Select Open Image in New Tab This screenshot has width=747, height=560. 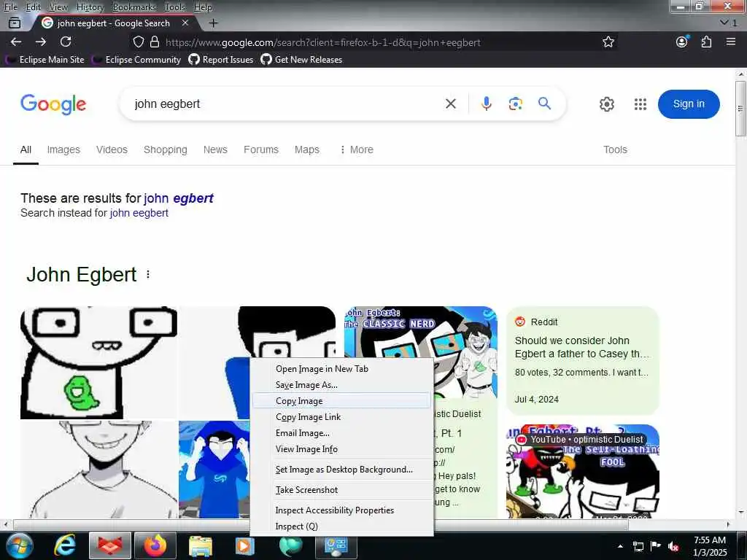341,368
